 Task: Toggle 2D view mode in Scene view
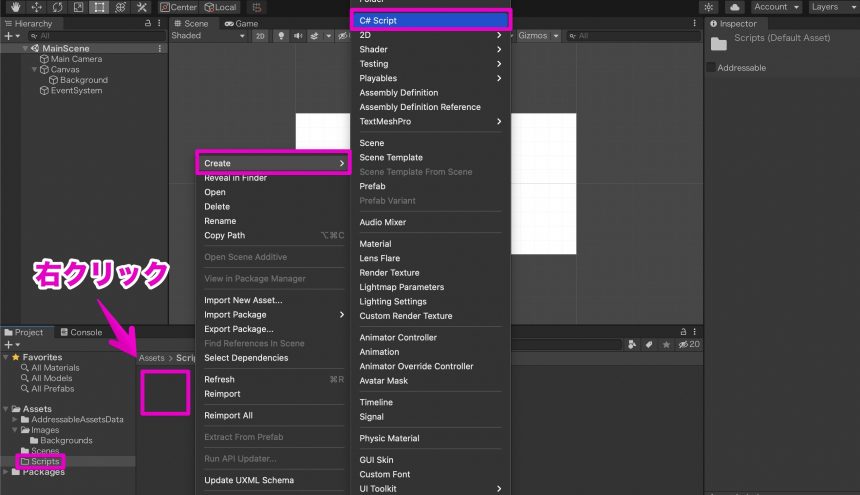point(260,36)
